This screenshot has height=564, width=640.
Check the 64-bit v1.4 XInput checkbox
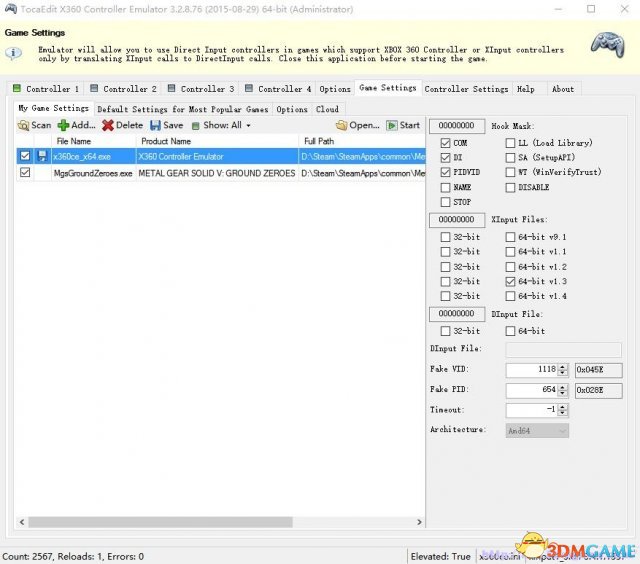(x=510, y=296)
